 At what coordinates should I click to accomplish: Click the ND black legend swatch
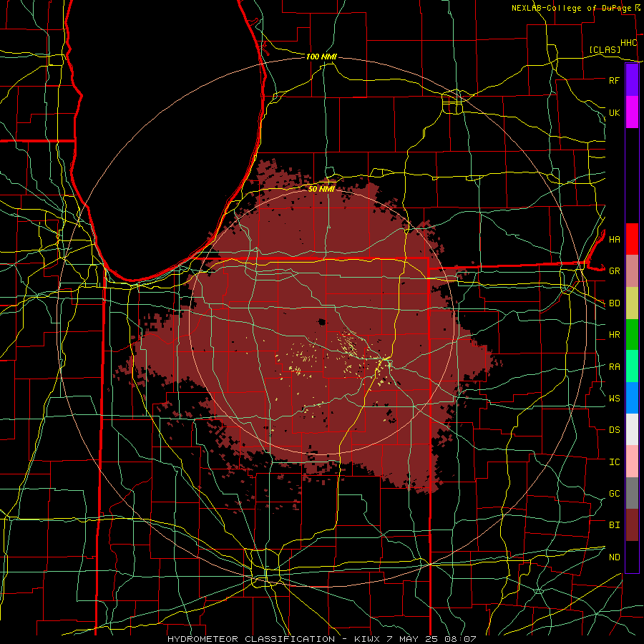click(632, 557)
